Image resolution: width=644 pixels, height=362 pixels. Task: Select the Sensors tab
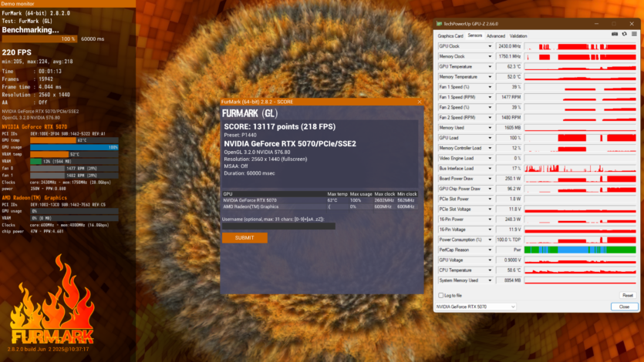[x=475, y=35]
